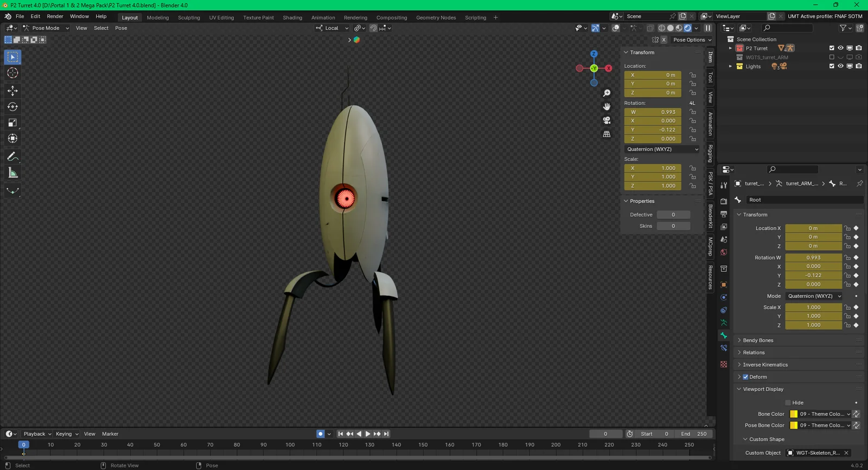The width and height of the screenshot is (868, 470).
Task: Click the viewport pan hand icon
Action: click(x=607, y=107)
